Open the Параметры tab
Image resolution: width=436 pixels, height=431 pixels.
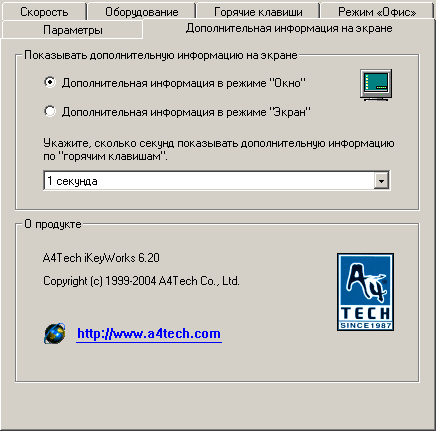(x=73, y=30)
